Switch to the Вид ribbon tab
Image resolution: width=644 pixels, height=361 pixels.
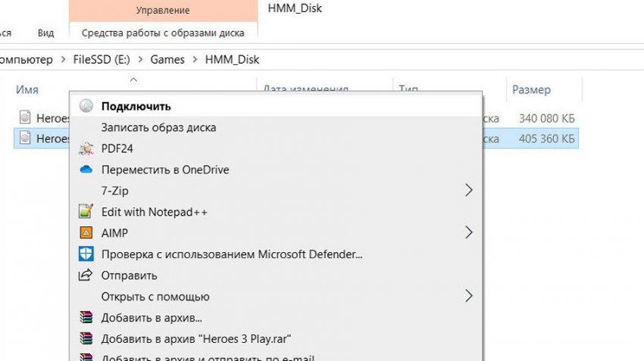46,33
